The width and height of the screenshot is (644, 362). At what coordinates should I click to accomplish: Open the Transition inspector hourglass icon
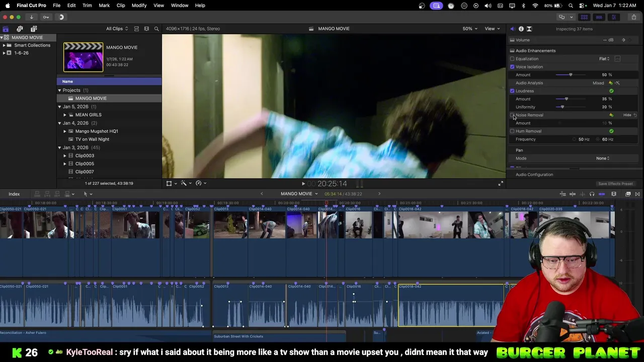(529, 29)
